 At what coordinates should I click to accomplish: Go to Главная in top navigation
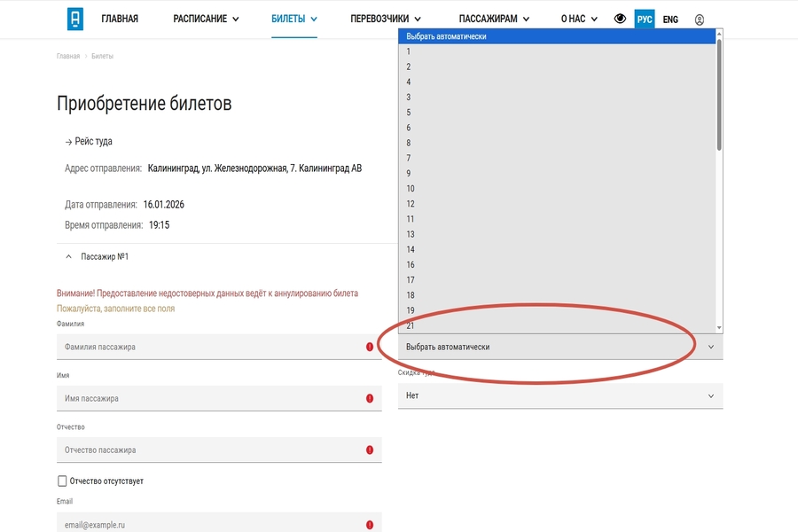tap(120, 20)
